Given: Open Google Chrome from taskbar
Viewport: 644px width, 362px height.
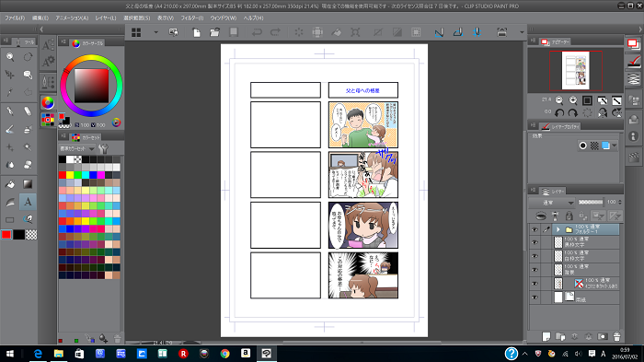Looking at the screenshot, I should click(x=224, y=354).
